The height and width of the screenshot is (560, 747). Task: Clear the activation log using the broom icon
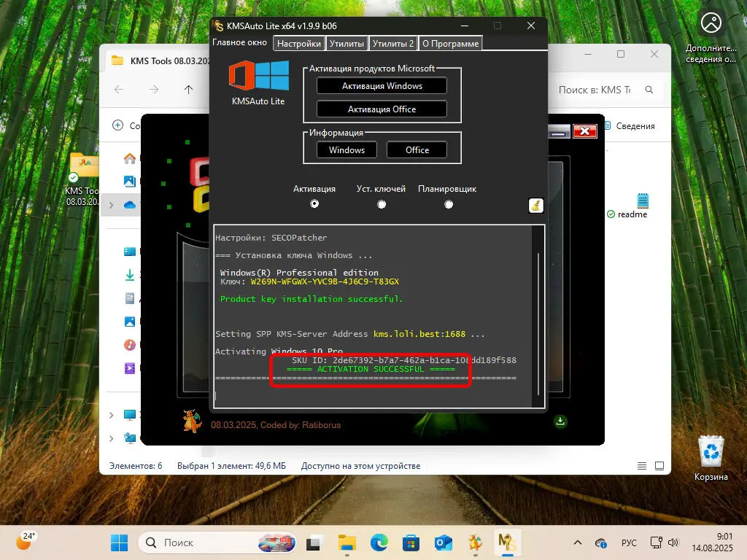point(535,206)
